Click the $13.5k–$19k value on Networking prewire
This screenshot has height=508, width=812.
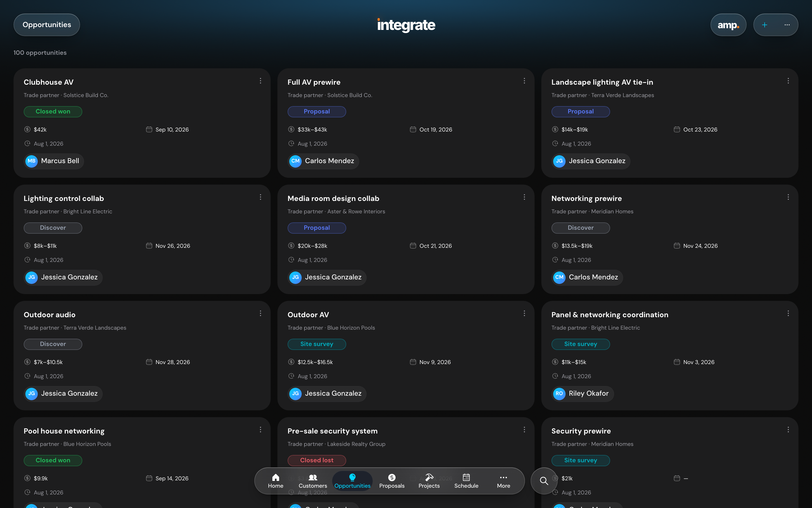577,246
